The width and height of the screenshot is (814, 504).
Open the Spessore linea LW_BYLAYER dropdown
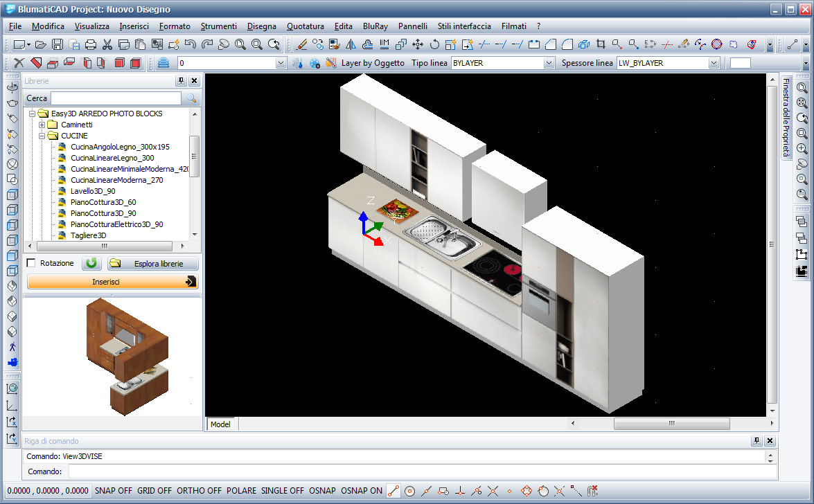[x=714, y=63]
